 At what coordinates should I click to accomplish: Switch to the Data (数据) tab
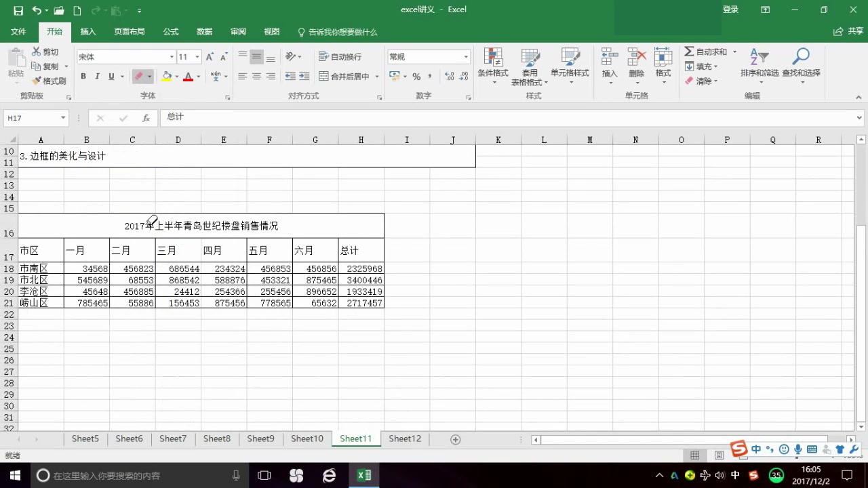204,32
